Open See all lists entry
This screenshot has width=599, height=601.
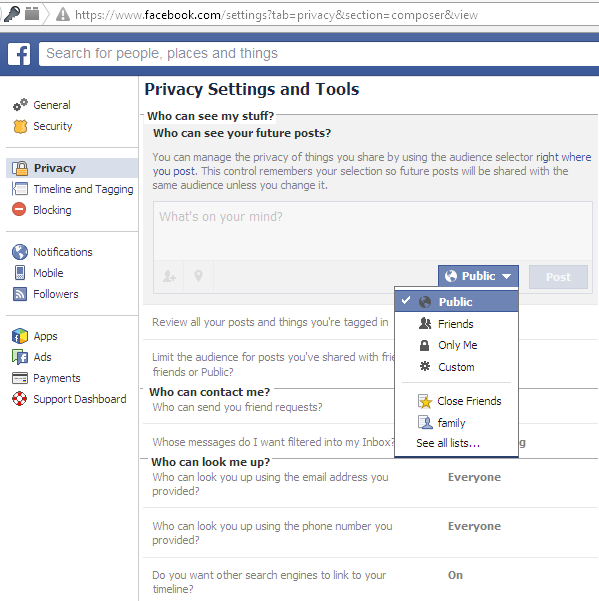[448, 443]
